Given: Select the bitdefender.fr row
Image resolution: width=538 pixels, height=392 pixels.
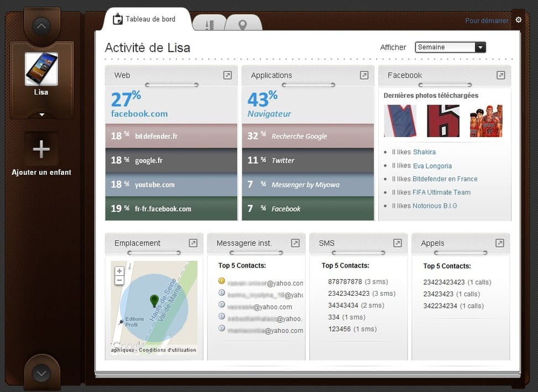Looking at the screenshot, I should (171, 136).
